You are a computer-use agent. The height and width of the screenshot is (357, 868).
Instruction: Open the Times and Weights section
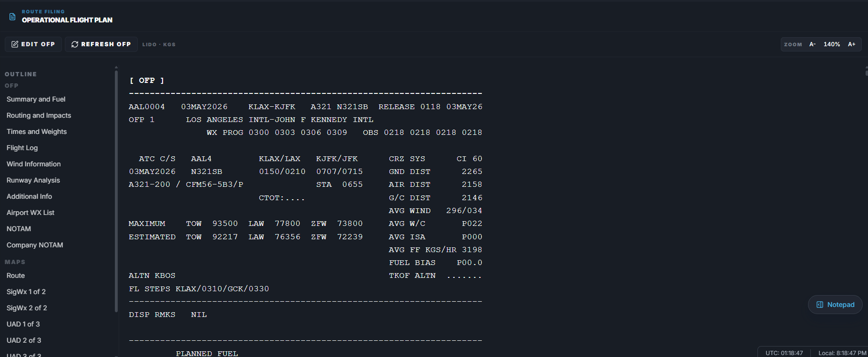pyautogui.click(x=37, y=132)
